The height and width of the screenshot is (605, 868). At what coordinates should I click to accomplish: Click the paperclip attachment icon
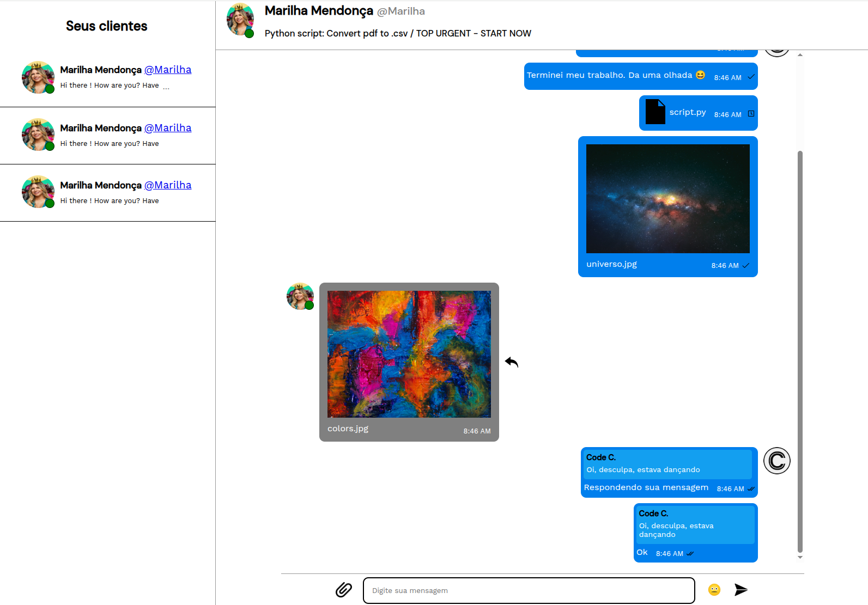[343, 590]
